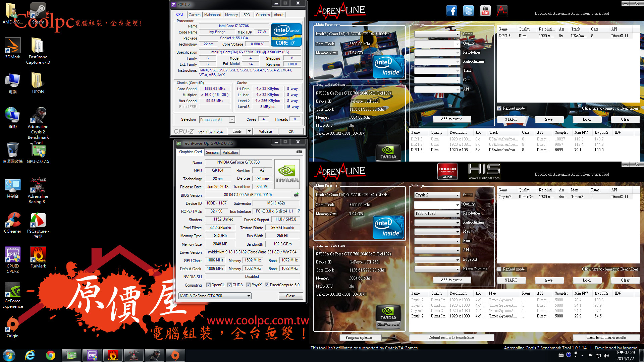This screenshot has width=644, height=362.
Task: Click the volume icon in system tray
Action: click(x=606, y=355)
